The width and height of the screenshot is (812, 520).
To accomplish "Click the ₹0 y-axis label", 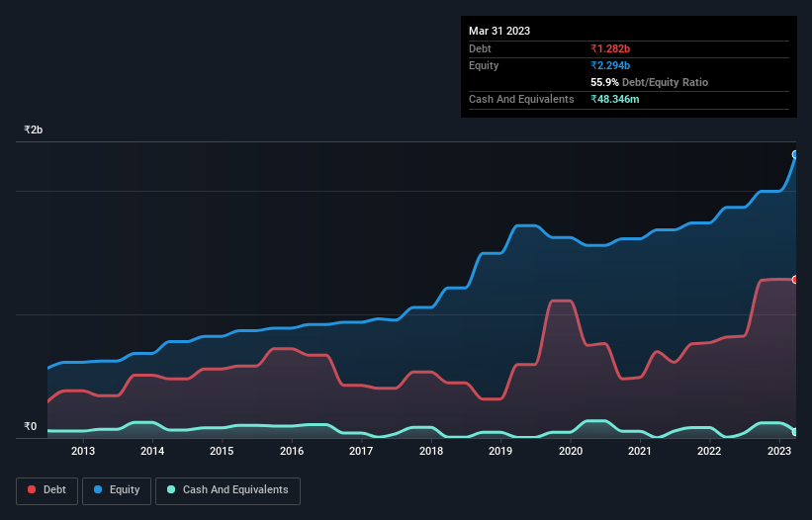I will tap(30, 426).
